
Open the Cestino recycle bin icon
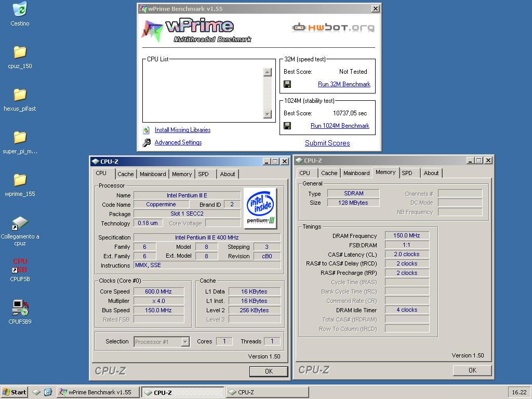pos(20,9)
